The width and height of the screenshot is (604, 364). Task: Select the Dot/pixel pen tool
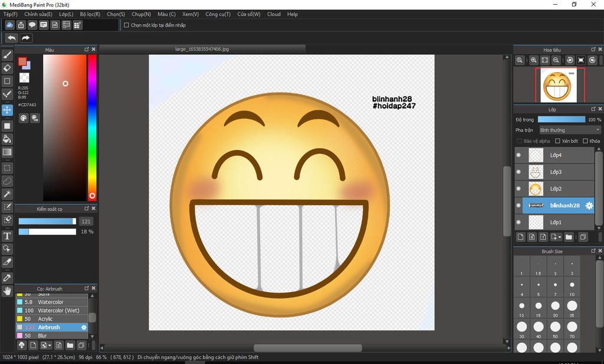coord(7,94)
